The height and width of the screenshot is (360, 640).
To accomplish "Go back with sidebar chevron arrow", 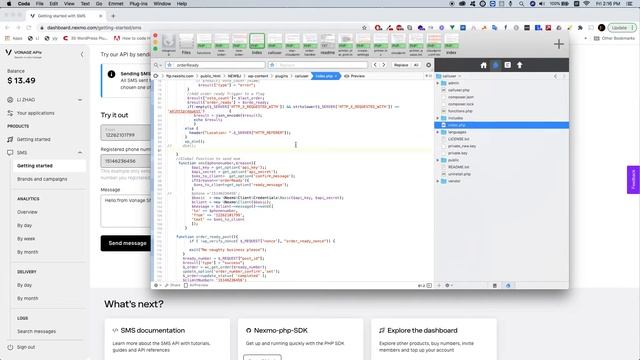I will (556, 76).
